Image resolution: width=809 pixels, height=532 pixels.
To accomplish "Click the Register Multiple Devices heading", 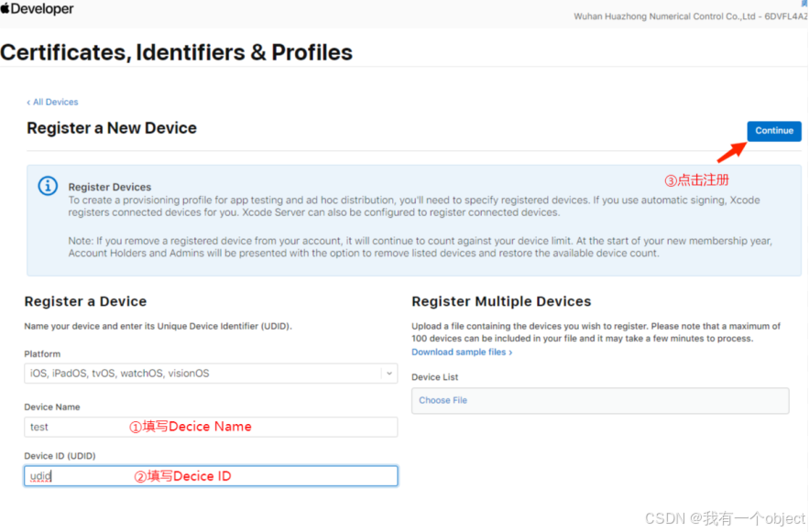I will coord(501,301).
